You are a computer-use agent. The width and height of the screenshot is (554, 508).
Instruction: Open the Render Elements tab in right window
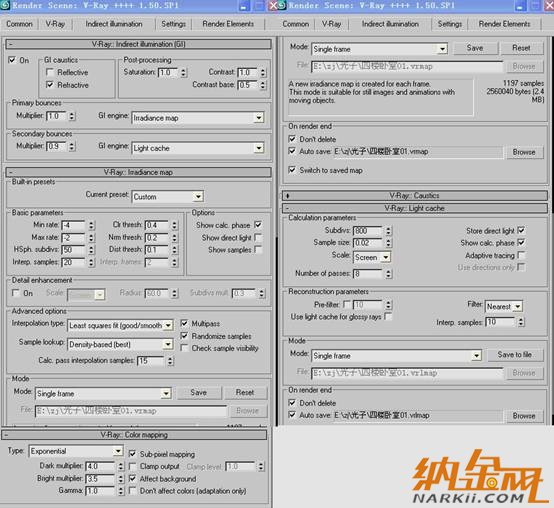click(504, 24)
